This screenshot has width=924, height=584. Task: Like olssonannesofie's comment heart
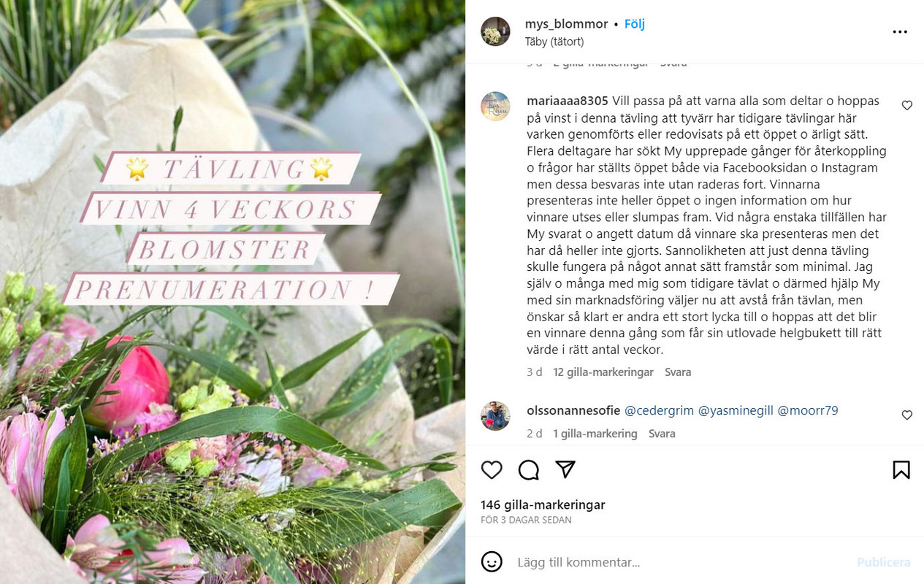tap(907, 415)
